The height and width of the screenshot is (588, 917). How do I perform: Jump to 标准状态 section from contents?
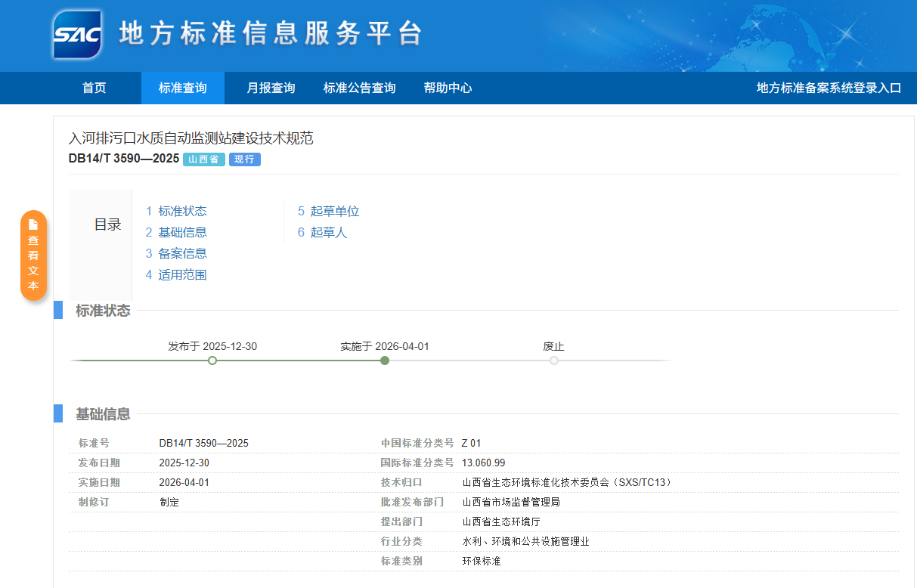[x=182, y=211]
